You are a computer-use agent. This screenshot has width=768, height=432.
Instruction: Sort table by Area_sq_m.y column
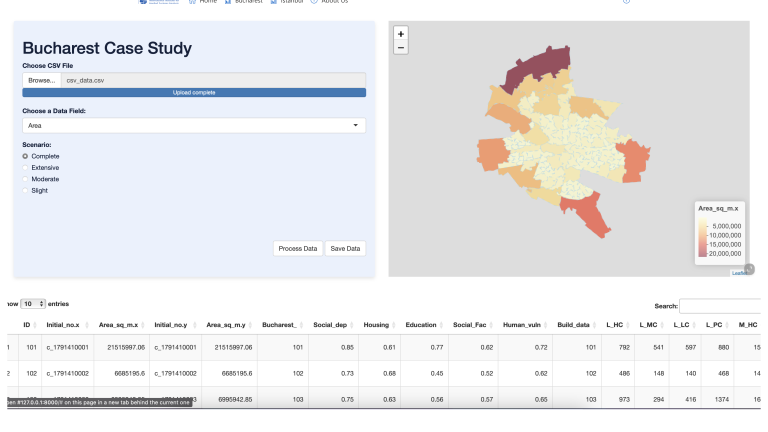(229, 325)
